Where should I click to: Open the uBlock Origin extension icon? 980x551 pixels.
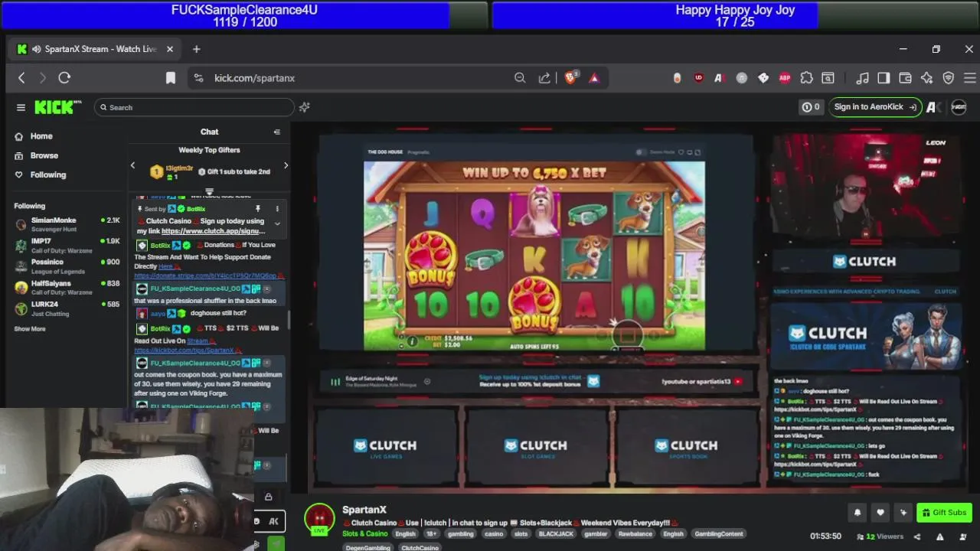[698, 77]
